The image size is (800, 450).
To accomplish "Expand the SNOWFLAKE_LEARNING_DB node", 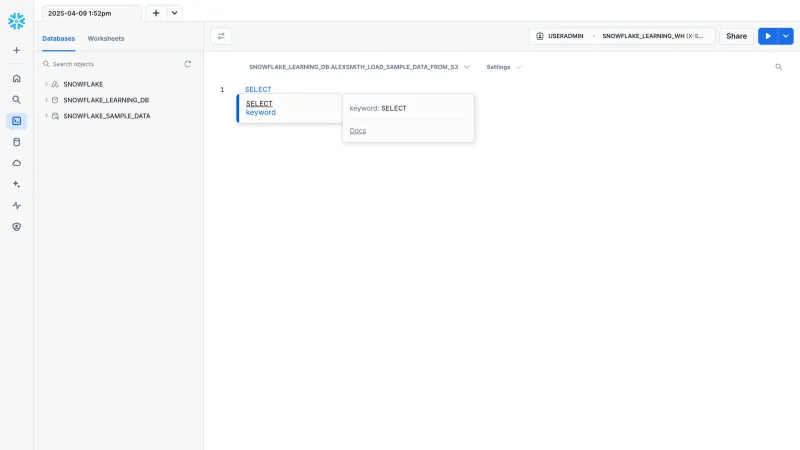I will coord(46,100).
